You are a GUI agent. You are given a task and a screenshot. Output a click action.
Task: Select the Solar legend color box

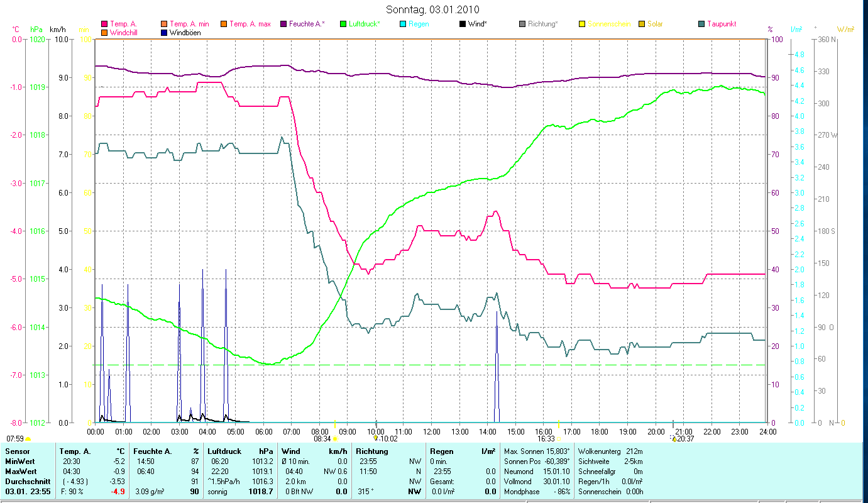click(642, 24)
